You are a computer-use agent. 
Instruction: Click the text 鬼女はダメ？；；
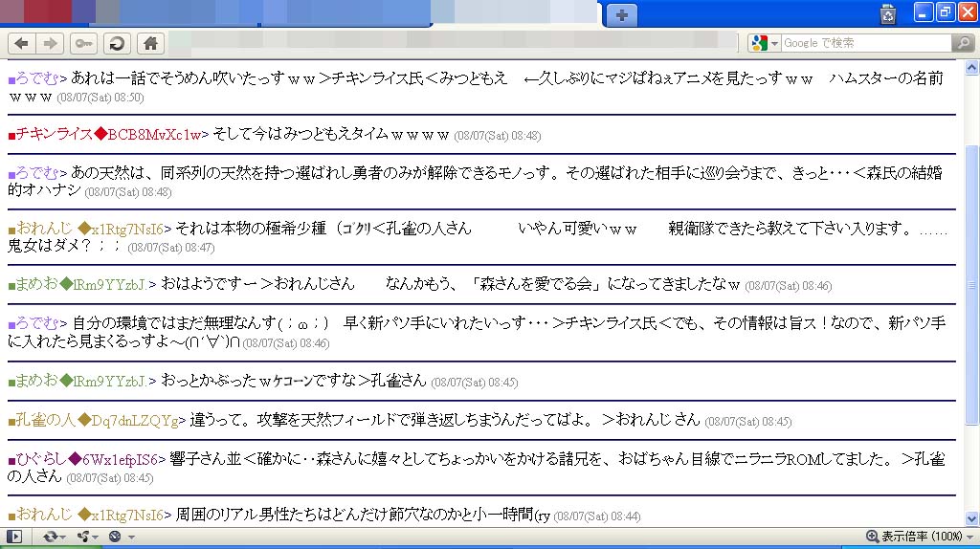coord(64,246)
